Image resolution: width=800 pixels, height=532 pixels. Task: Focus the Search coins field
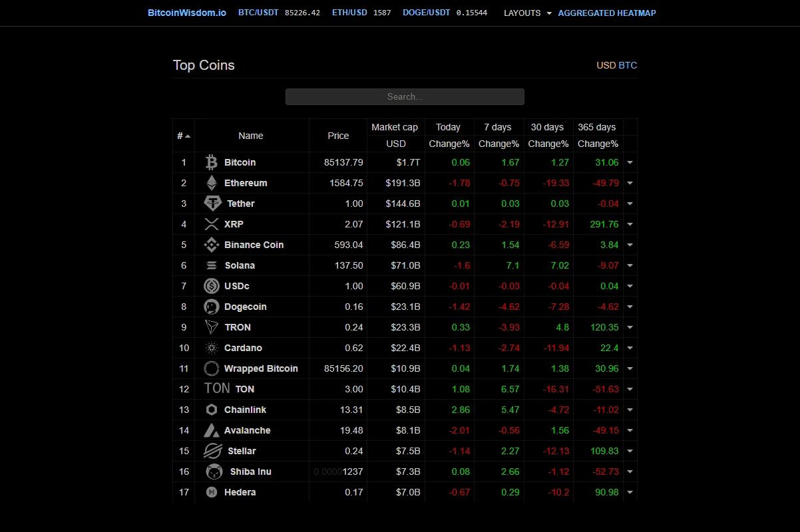[x=405, y=96]
